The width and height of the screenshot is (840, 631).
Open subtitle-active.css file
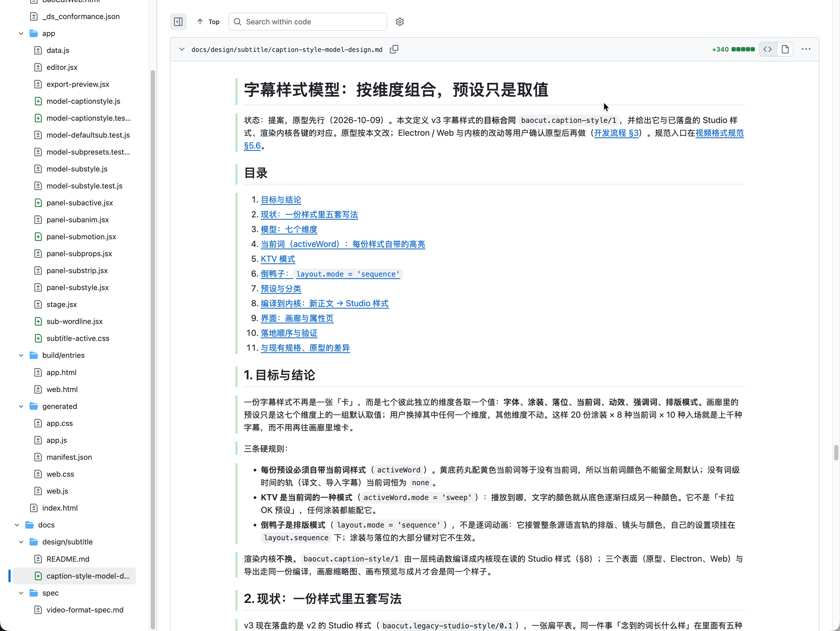78,338
